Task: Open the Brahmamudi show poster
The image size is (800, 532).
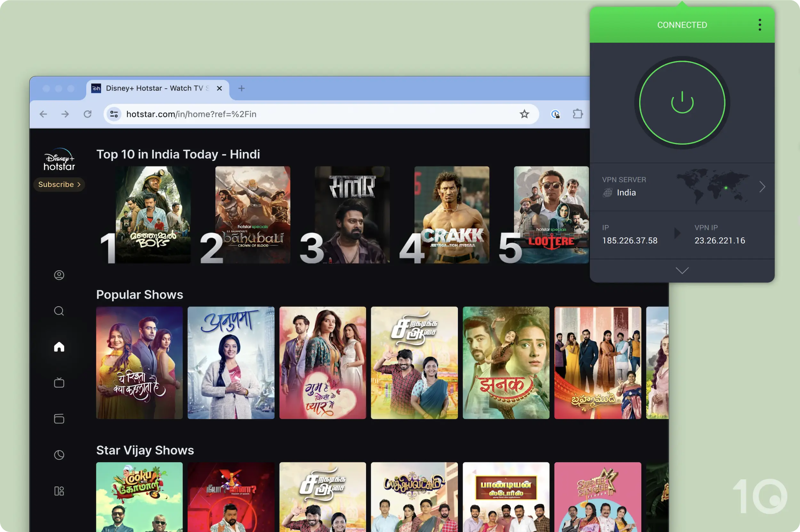Action: [x=598, y=363]
